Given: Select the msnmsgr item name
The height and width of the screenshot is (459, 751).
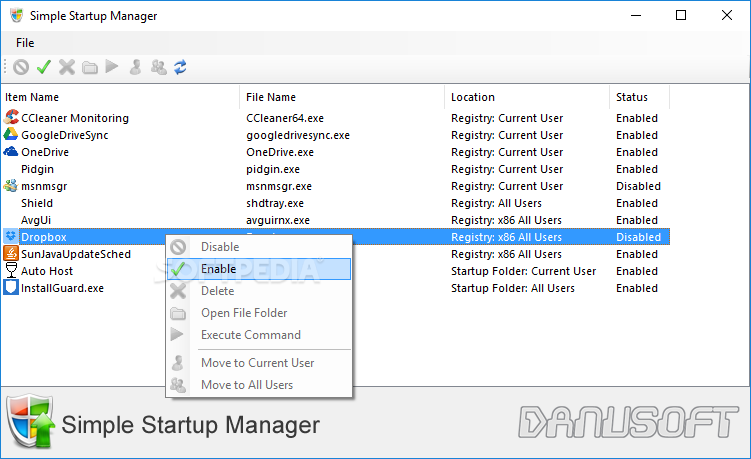Looking at the screenshot, I should 44,186.
